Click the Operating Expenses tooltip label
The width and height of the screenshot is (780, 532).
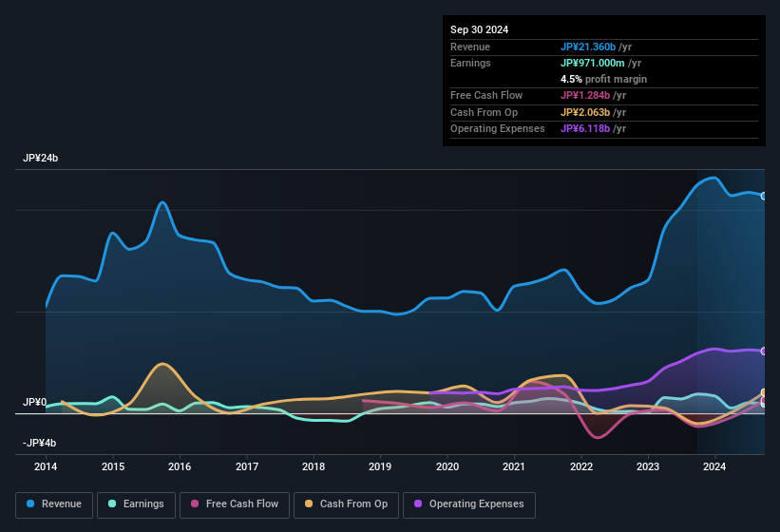coord(498,128)
